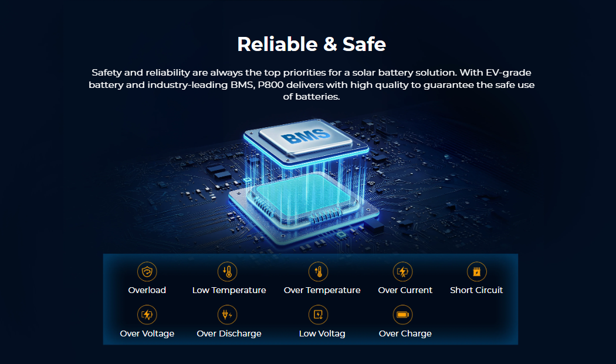Select the Over Charge label

(x=405, y=334)
